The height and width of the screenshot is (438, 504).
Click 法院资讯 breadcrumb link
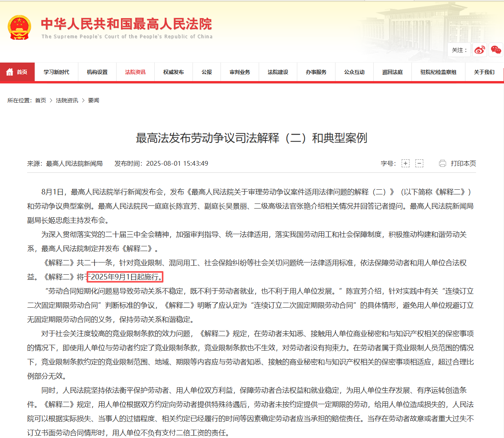(67, 100)
